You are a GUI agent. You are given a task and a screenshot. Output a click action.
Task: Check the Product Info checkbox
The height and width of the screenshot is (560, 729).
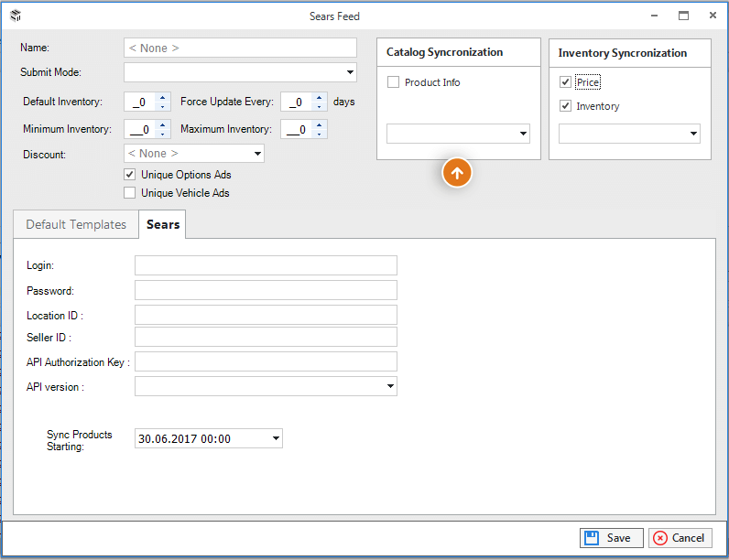(x=393, y=82)
